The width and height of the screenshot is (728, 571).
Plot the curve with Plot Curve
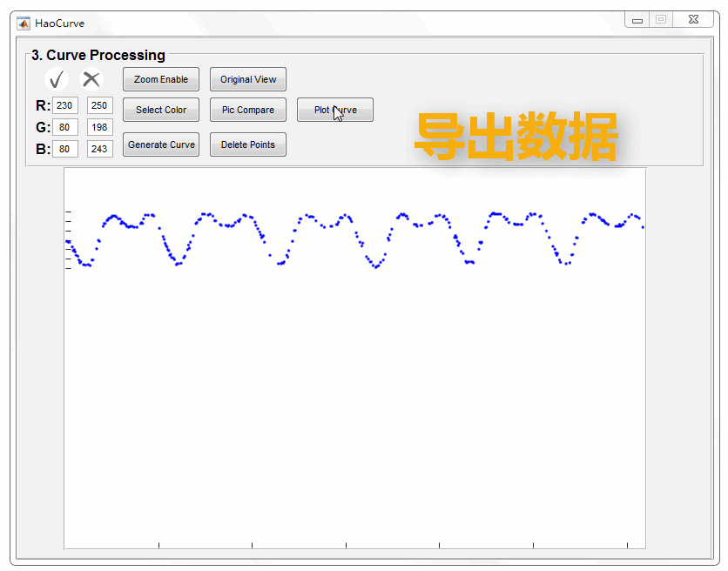coord(334,110)
